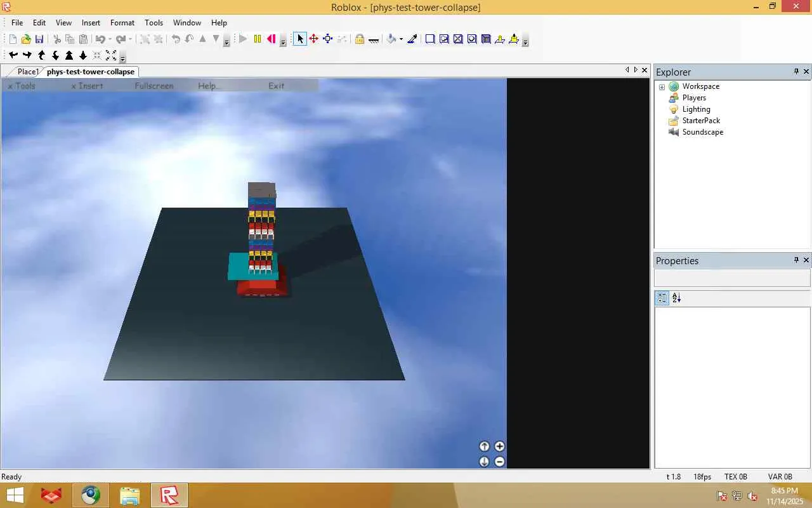Open the Window menu
812x508 pixels.
click(187, 23)
